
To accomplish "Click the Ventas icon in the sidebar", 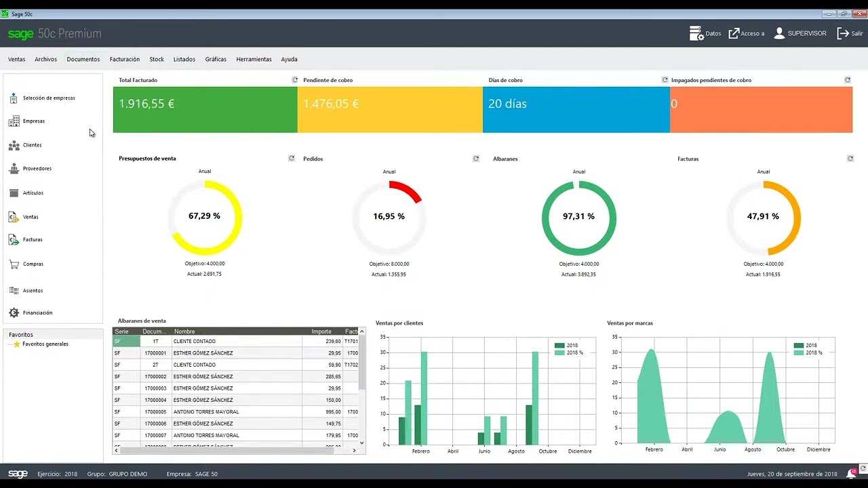I will (x=14, y=217).
